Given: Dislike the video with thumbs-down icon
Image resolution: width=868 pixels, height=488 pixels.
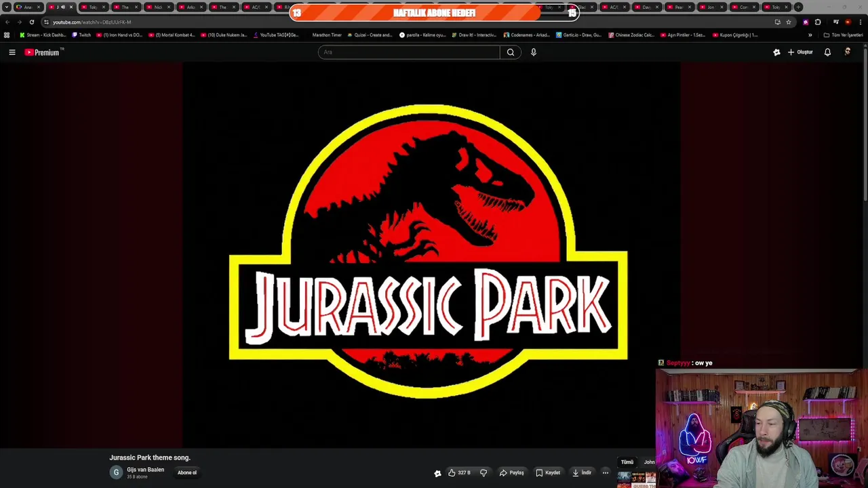Looking at the screenshot, I should click(484, 472).
